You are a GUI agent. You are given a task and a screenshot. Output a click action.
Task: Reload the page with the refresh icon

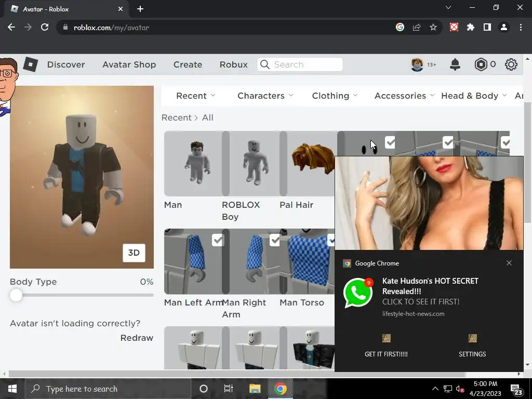(x=45, y=28)
